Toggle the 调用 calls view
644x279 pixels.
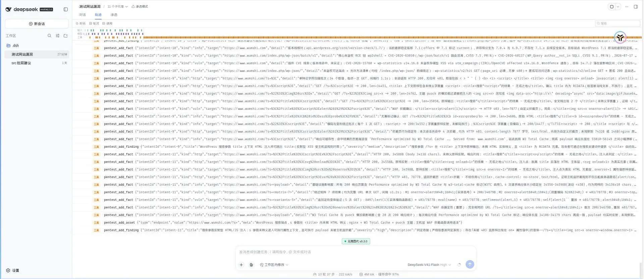pyautogui.click(x=107, y=24)
